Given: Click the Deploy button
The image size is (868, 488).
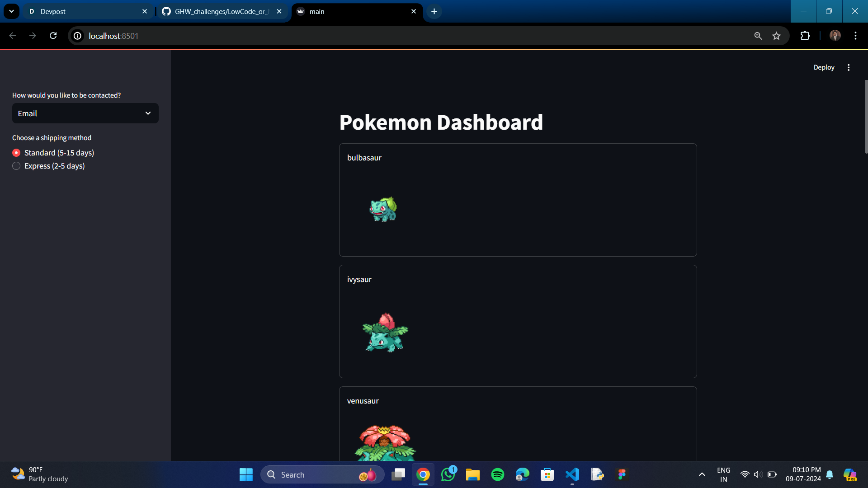Looking at the screenshot, I should (x=824, y=67).
